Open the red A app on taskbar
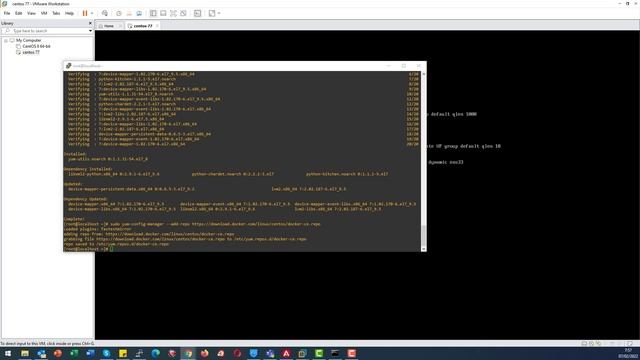640x360 pixels. coord(286,353)
